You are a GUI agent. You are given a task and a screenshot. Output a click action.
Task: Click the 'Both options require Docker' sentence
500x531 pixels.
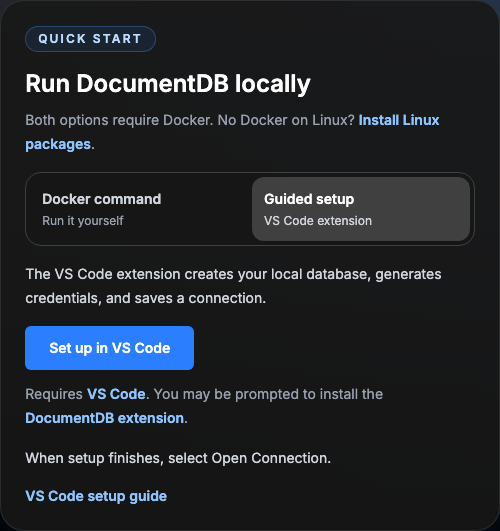[x=119, y=121]
